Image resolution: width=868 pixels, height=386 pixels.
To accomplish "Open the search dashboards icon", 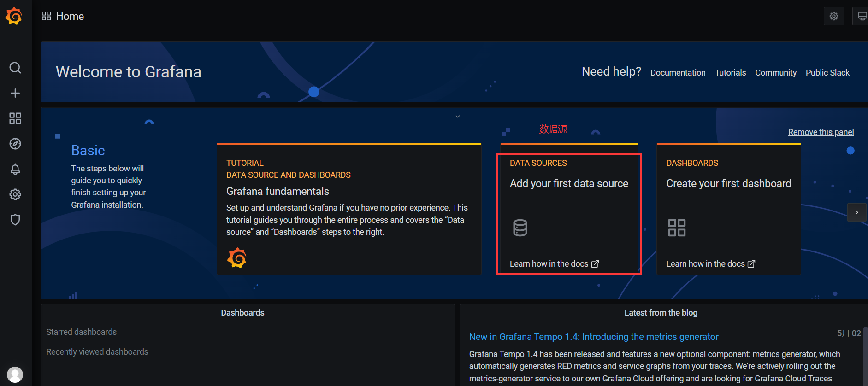I will (x=15, y=68).
